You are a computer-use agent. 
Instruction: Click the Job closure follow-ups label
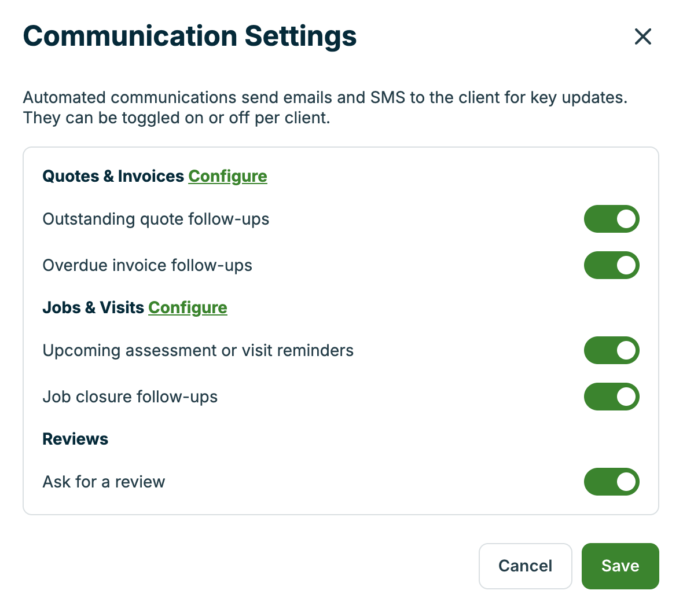(x=130, y=397)
